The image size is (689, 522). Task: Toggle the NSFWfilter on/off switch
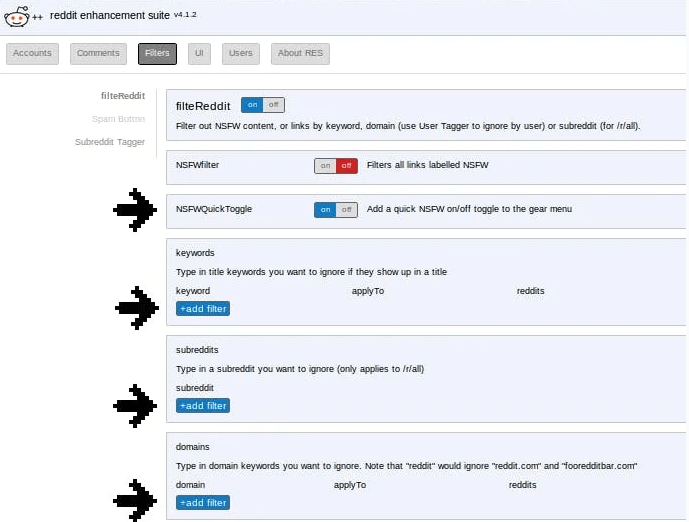point(335,166)
